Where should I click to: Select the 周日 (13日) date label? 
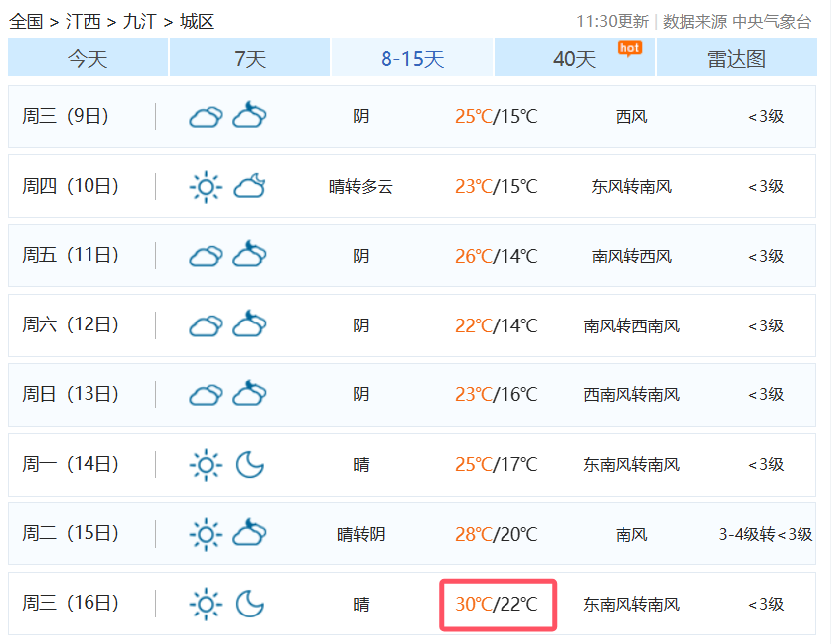pyautogui.click(x=70, y=394)
